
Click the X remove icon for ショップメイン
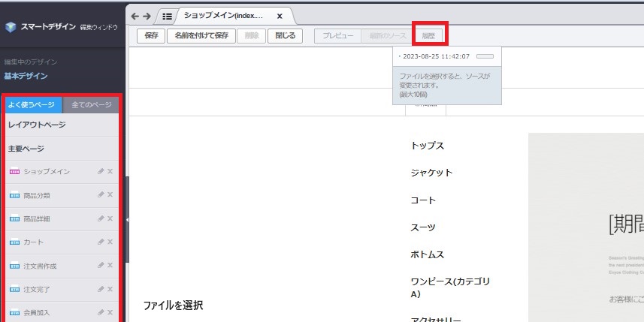point(110,171)
